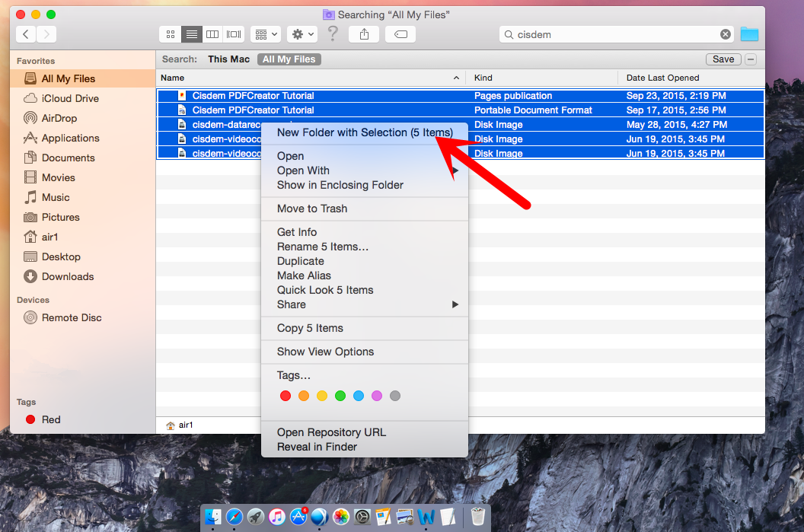Go back using the back arrow

[26, 34]
